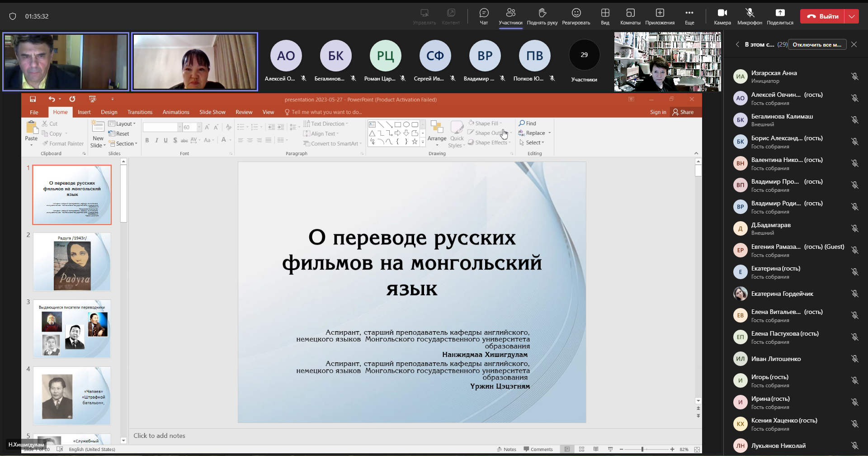The width and height of the screenshot is (868, 456).
Task: Open the Apps plus icon
Action: [x=660, y=13]
